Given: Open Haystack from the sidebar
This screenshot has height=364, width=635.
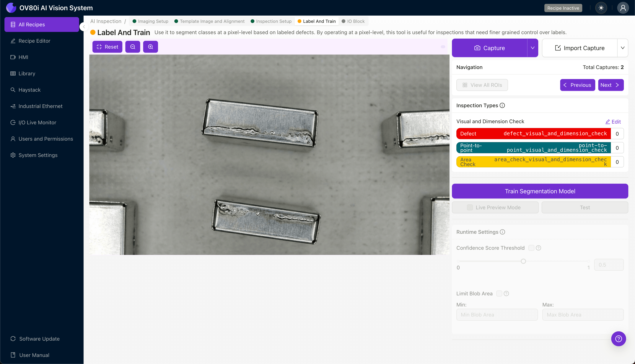Looking at the screenshot, I should point(29,90).
